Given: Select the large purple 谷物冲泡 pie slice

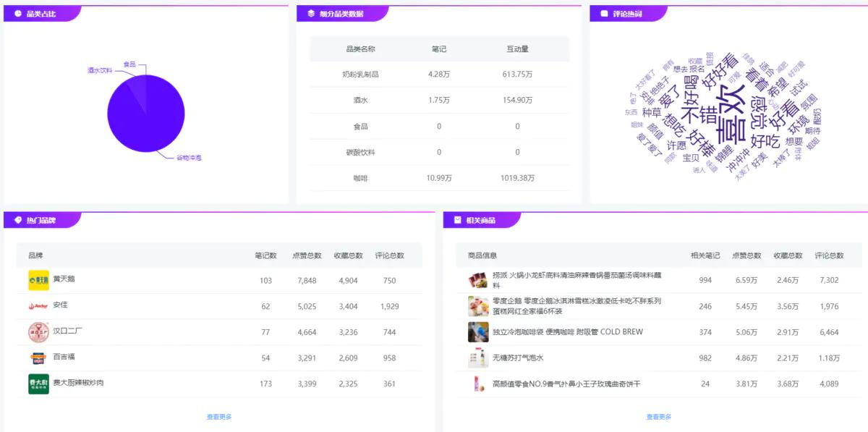Looking at the screenshot, I should coord(145,119).
